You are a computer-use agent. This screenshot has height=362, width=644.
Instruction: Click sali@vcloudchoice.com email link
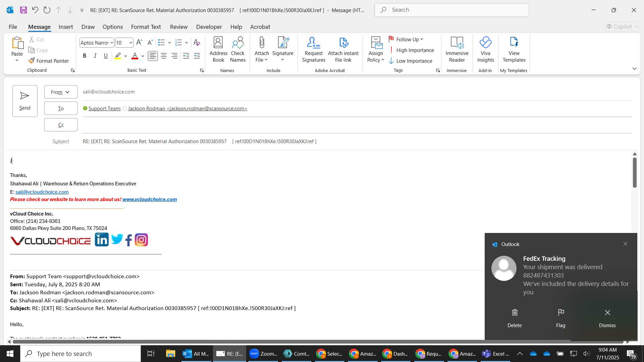click(x=42, y=192)
